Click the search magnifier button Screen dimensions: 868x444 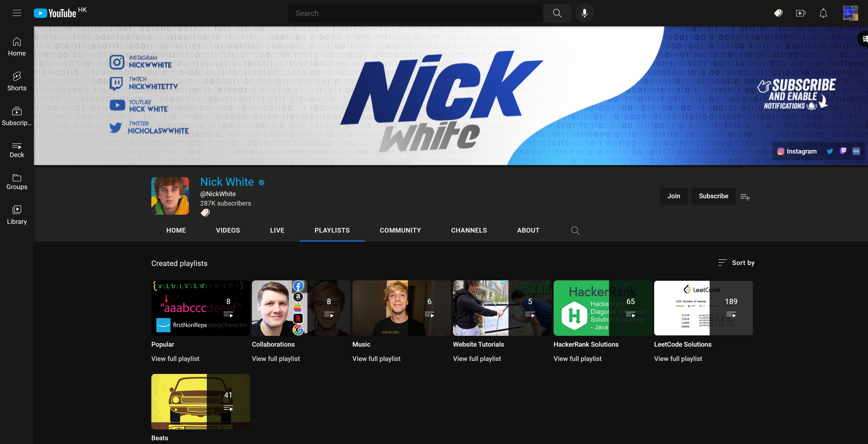557,13
